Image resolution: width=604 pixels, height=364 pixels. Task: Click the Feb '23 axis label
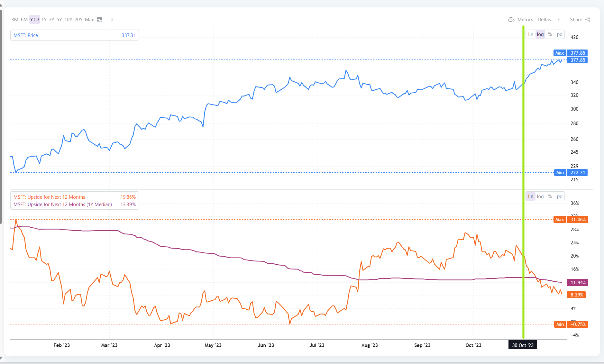(62, 345)
